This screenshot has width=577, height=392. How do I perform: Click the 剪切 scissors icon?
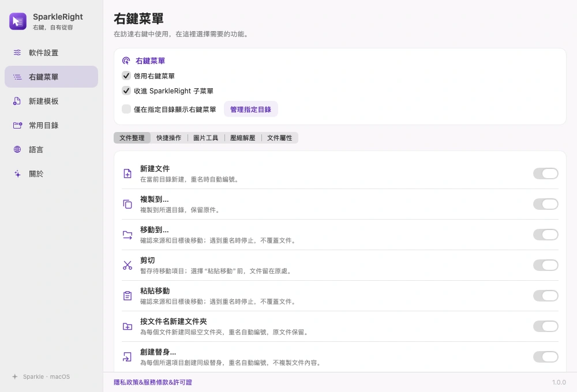128,265
